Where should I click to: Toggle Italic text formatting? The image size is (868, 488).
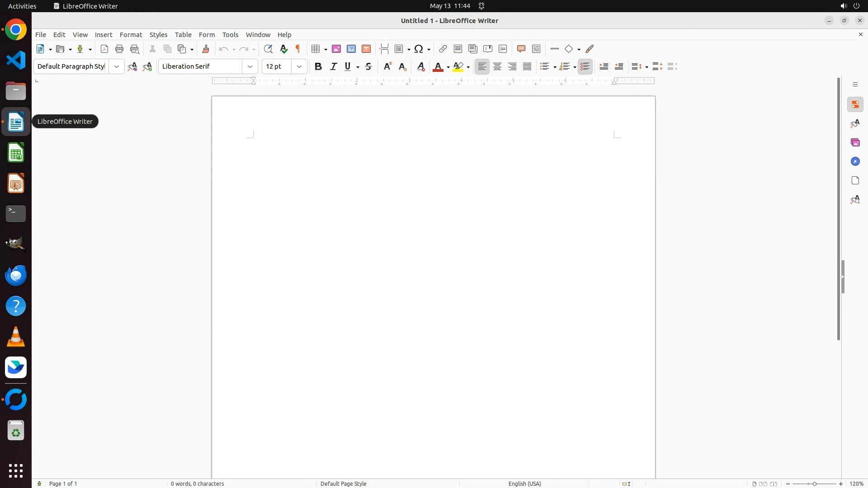(x=334, y=66)
